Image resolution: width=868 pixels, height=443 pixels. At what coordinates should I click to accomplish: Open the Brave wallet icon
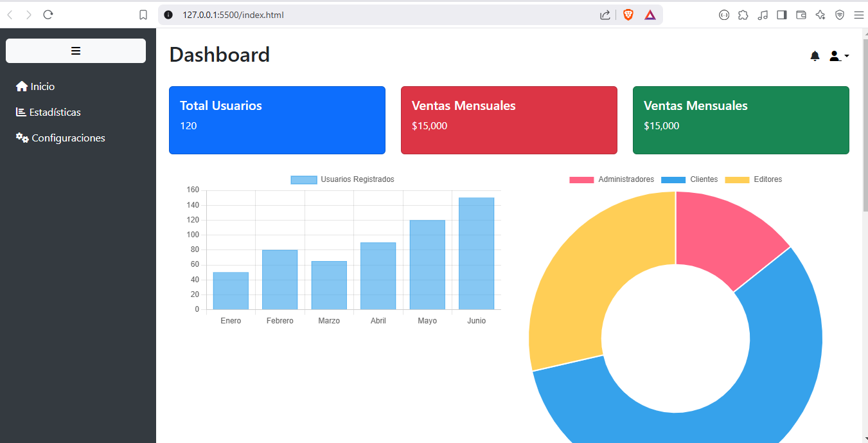tap(801, 15)
